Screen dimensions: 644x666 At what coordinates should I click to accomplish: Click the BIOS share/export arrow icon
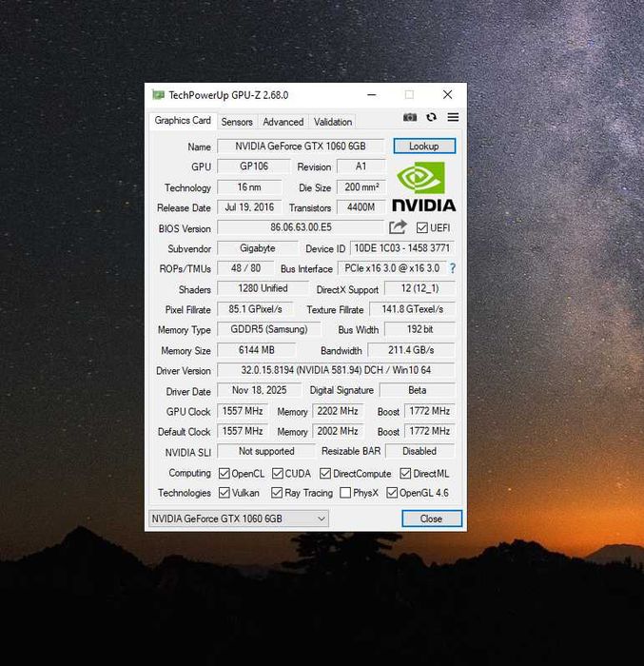pyautogui.click(x=398, y=227)
